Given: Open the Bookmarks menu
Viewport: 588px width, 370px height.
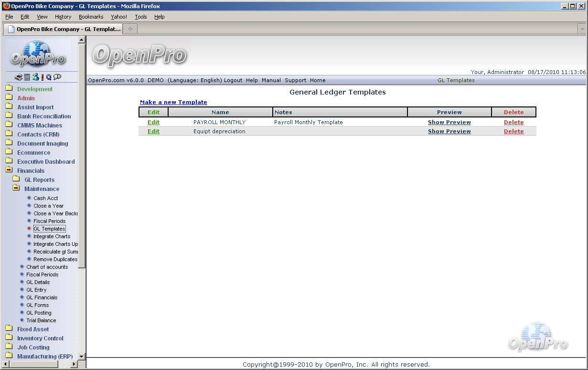Looking at the screenshot, I should click(x=91, y=17).
